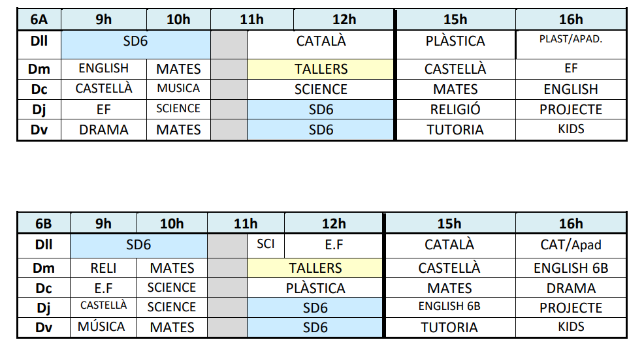
Task: Click the PLAST/APAD. cell
Action: (570, 40)
